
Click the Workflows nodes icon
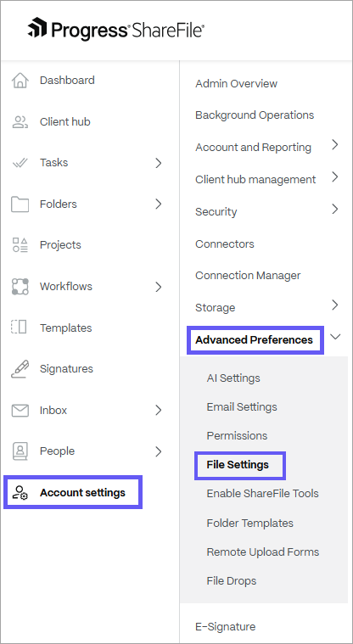tap(20, 287)
